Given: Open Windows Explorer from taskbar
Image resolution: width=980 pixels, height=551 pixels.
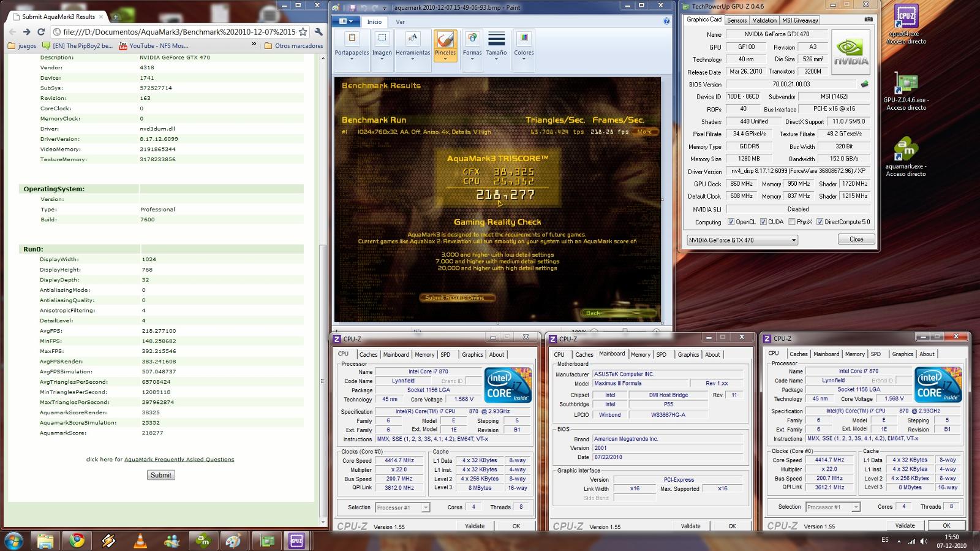Looking at the screenshot, I should point(45,541).
